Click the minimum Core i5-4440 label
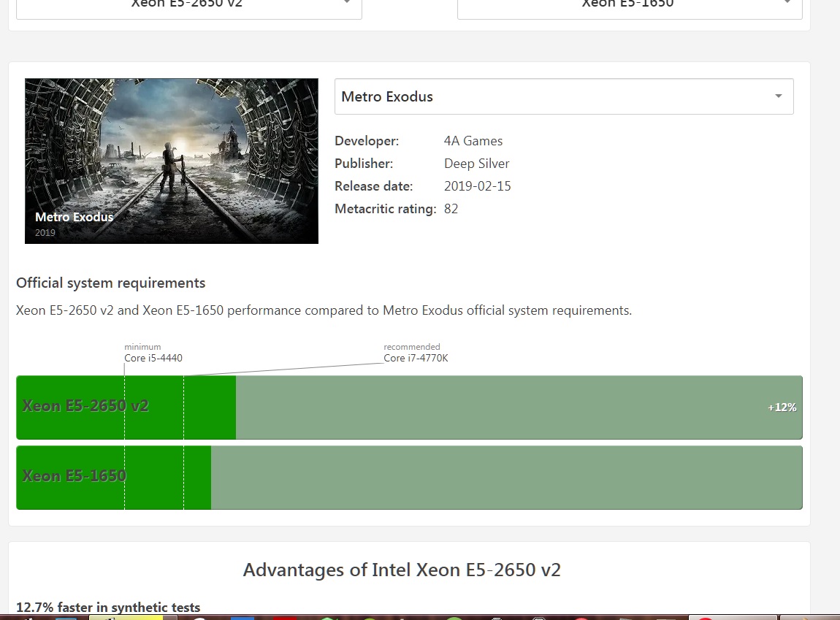Screen dimensions: 840x620 tap(153, 353)
